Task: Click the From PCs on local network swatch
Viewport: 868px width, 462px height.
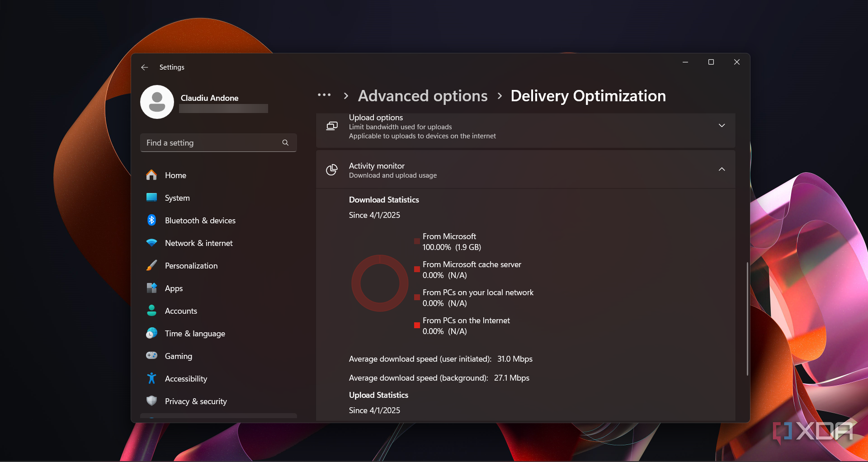Action: 417,297
